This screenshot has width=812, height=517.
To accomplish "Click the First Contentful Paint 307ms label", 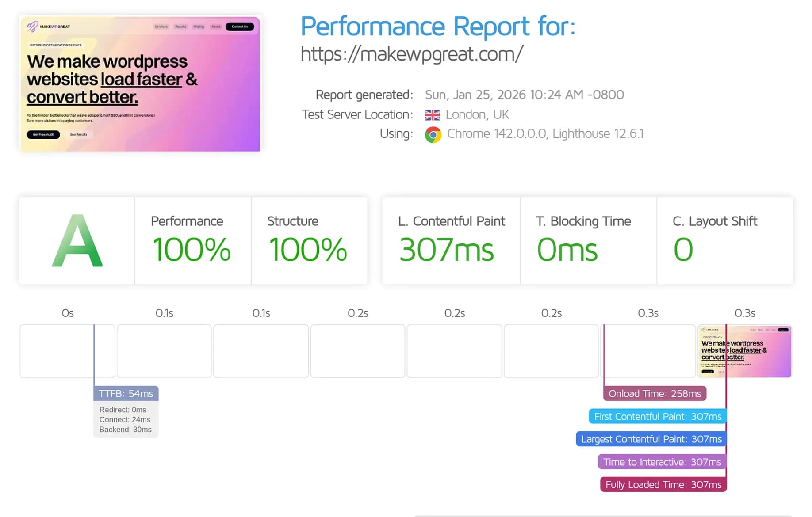I will coord(657,416).
